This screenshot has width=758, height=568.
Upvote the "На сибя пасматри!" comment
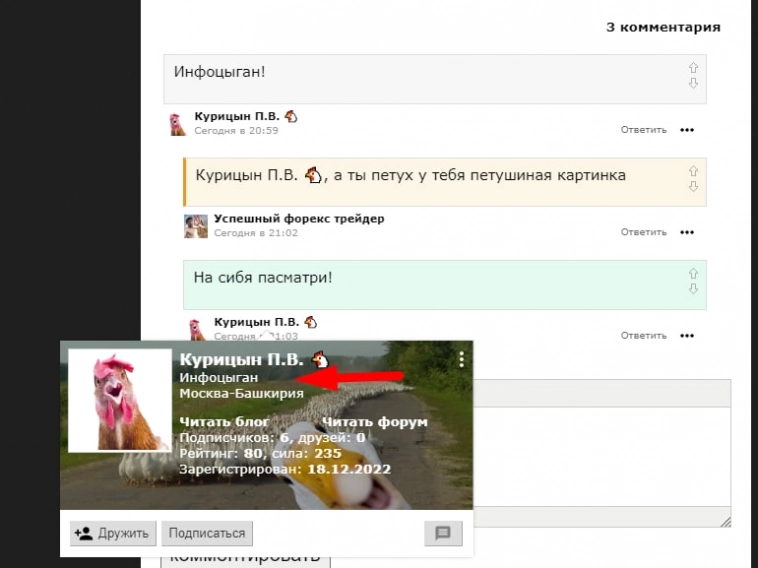693,274
